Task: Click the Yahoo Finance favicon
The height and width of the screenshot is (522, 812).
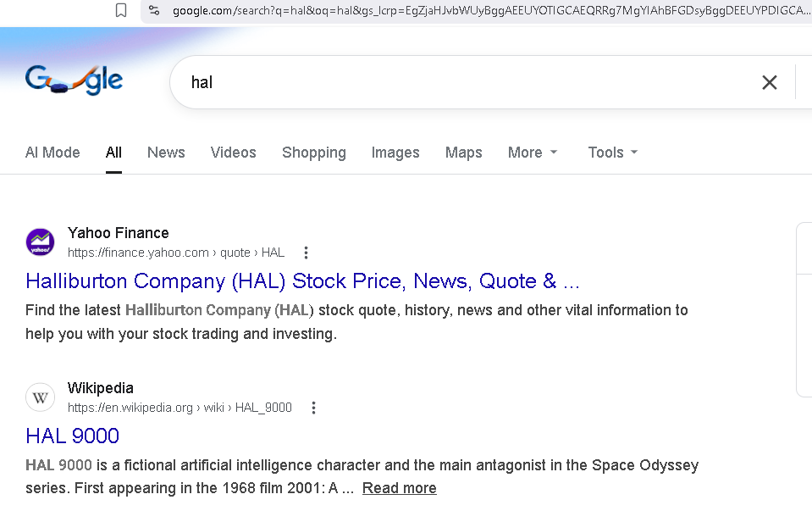Action: point(40,242)
